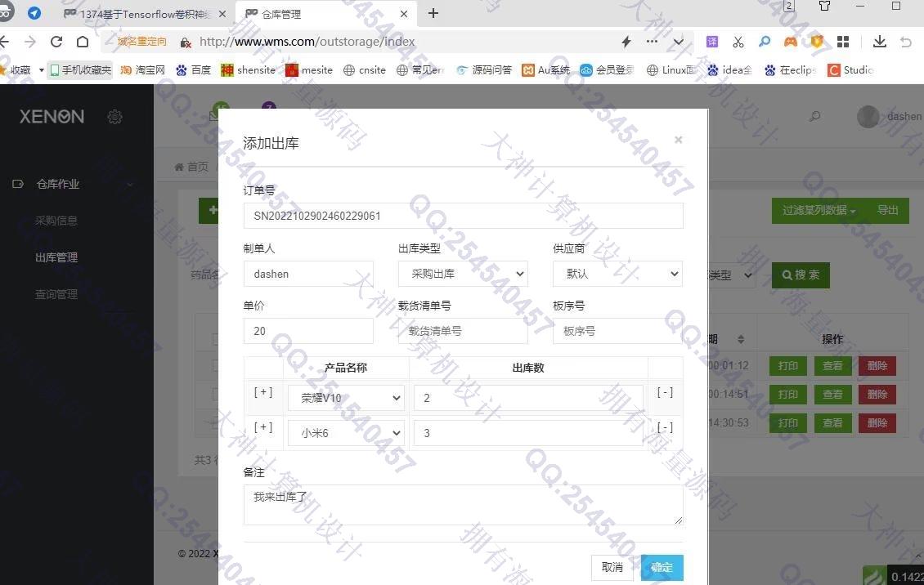The height and width of the screenshot is (585, 924).
Task: Close the 1374基于Tensorflow tab
Action: click(222, 14)
